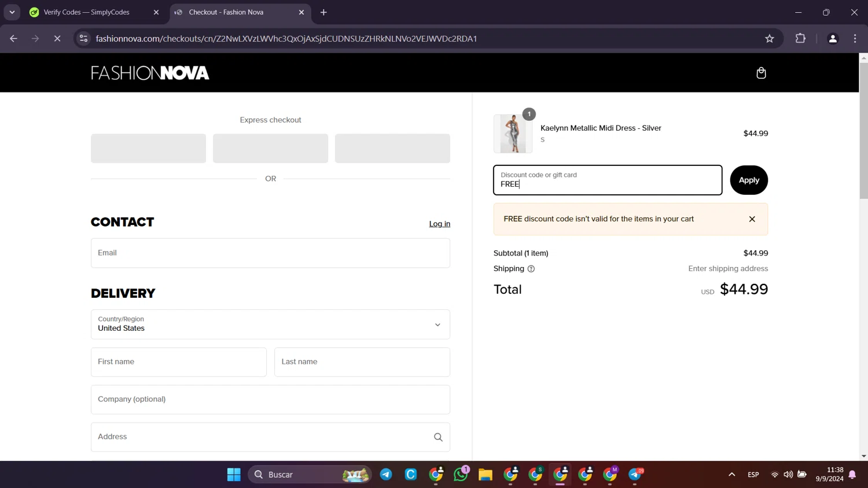Click the Kaelynn Metallic Midi Dress thumbnail
Screen dimensions: 868x488
click(513, 134)
